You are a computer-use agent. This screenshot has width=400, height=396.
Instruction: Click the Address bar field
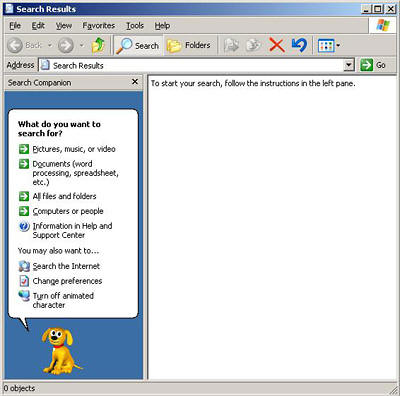point(196,65)
